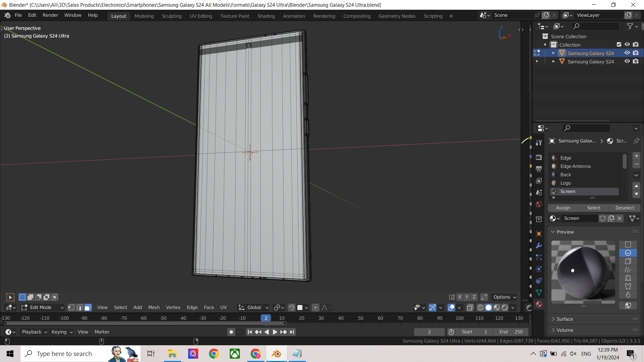Viewport: 644px width, 362px height.
Task: Open the Collection properties tab
Action: [539, 219]
